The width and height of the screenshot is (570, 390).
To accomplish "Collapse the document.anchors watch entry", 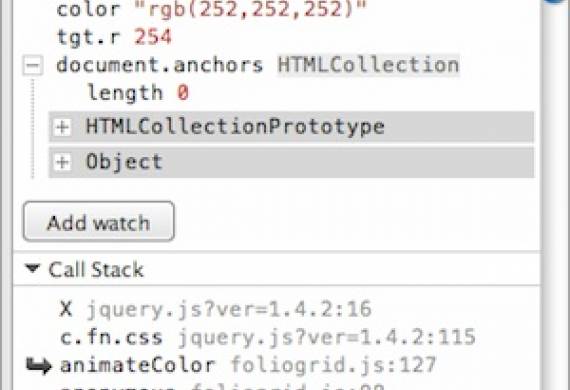I will point(33,65).
